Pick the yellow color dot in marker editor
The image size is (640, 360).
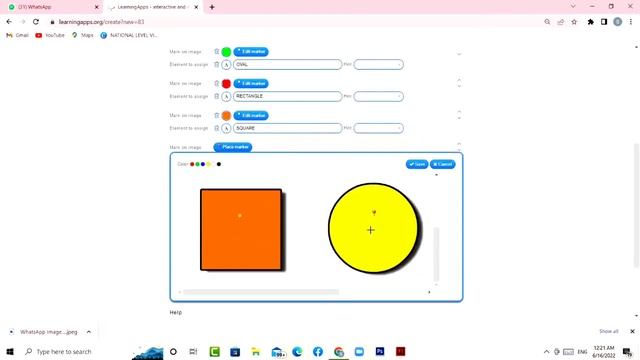208,164
